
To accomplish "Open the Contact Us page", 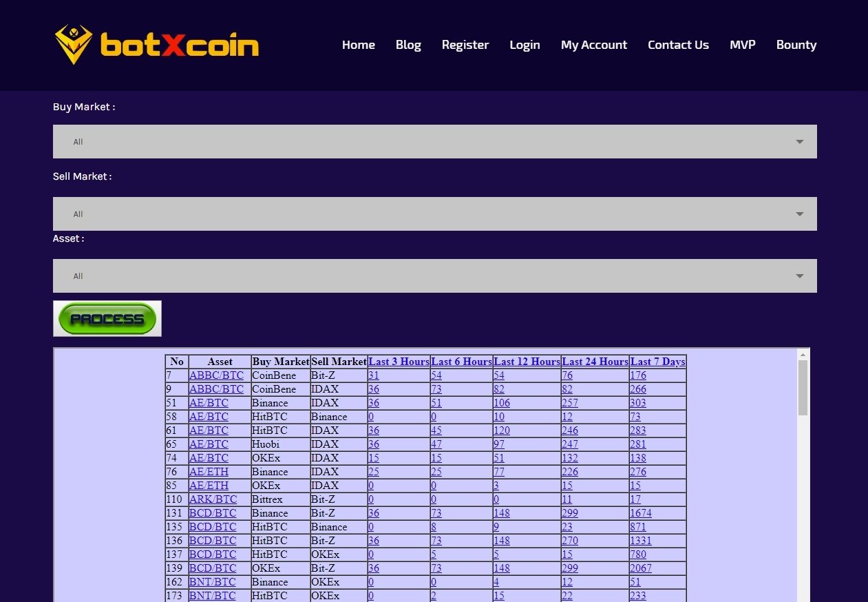I will 678,45.
